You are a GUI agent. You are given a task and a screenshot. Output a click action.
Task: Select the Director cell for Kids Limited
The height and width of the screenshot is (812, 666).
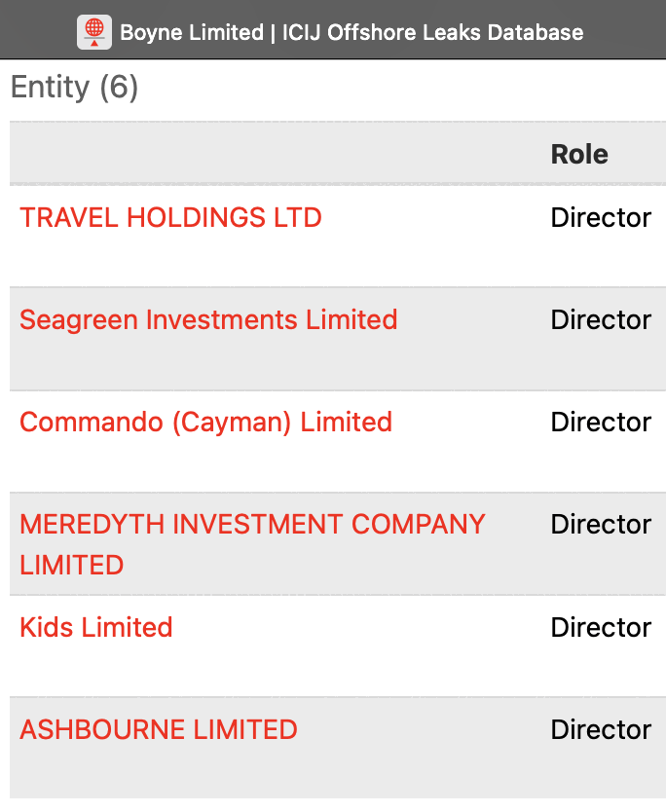tap(601, 627)
